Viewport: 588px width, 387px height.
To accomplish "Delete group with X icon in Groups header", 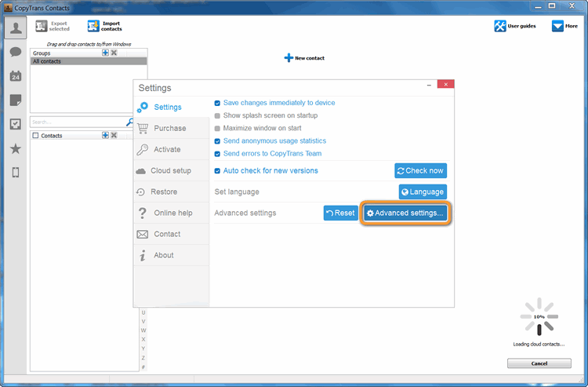I will coord(114,53).
